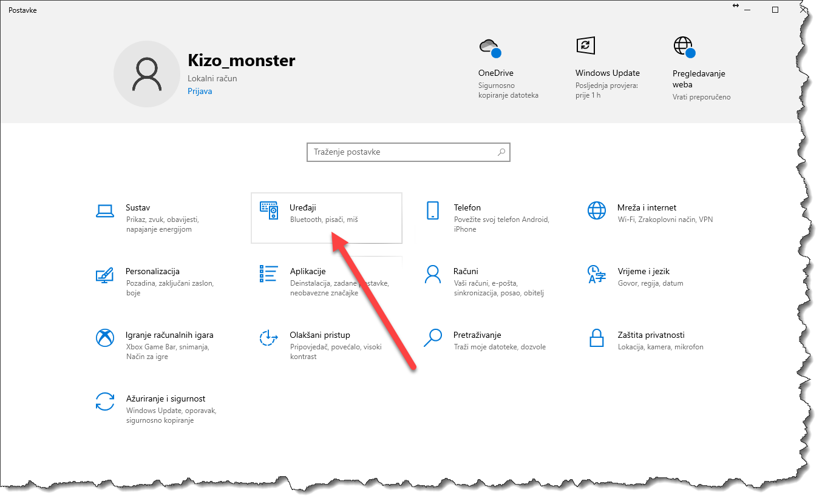Select the Mreža i internet globe icon

coord(596,210)
